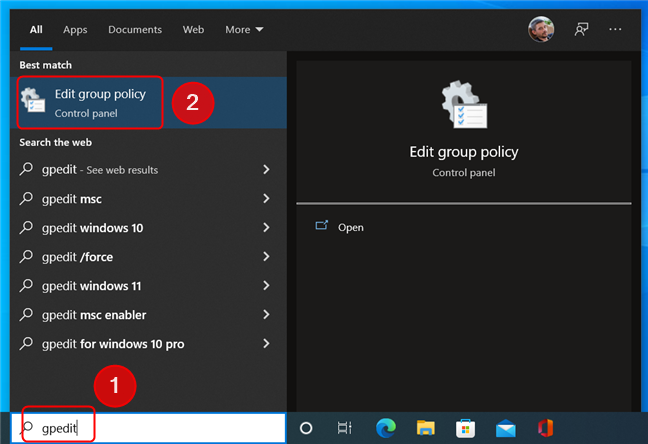The width and height of the screenshot is (648, 444).
Task: Click the Best match heading
Action: [x=45, y=65]
